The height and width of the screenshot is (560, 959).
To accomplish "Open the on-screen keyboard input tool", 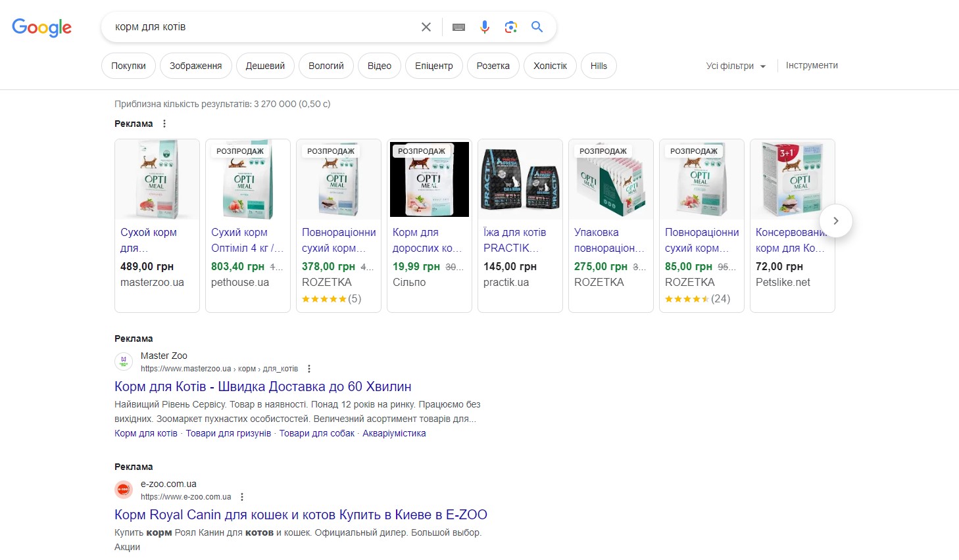I will pyautogui.click(x=458, y=27).
